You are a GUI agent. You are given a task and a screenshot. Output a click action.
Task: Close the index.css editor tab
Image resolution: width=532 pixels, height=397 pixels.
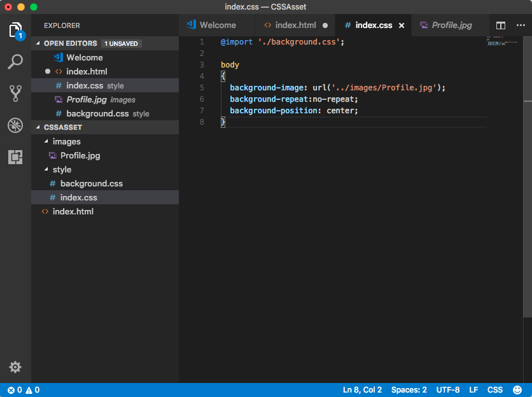tap(402, 25)
